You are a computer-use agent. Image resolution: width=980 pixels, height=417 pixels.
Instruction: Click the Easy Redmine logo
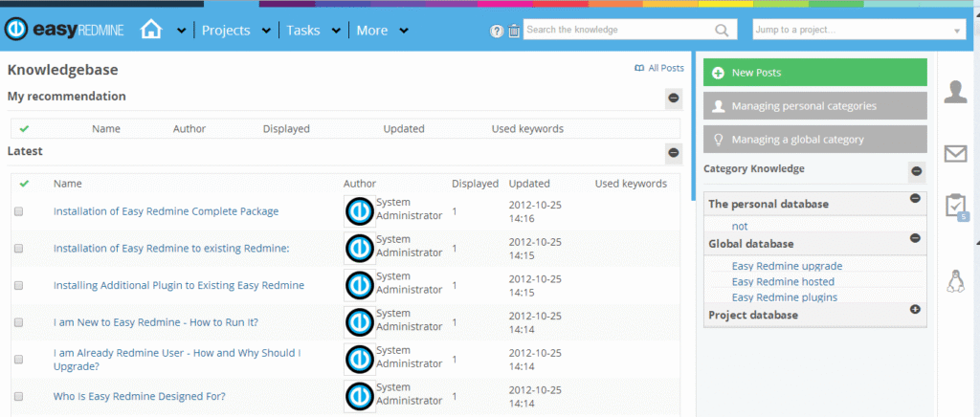point(64,31)
